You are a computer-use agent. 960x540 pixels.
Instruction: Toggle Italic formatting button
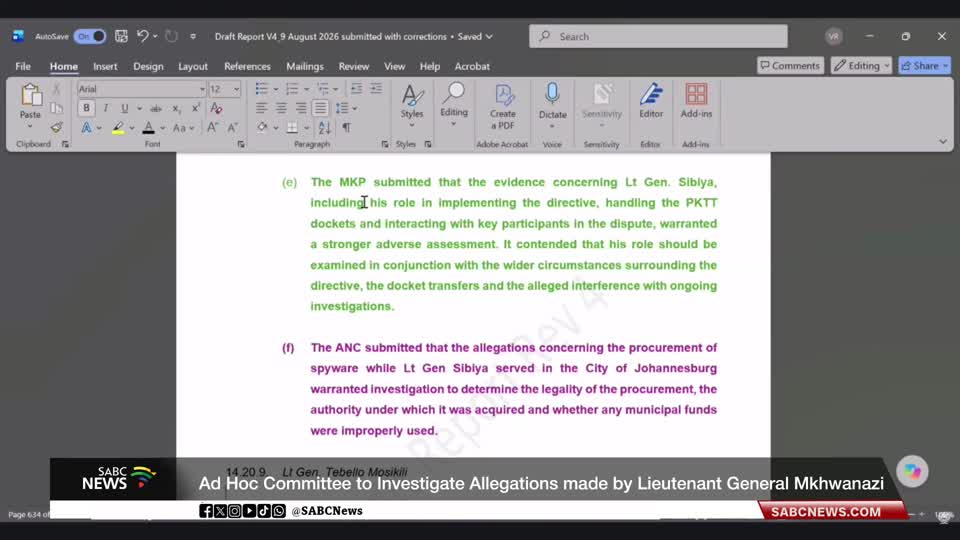pyautogui.click(x=105, y=108)
